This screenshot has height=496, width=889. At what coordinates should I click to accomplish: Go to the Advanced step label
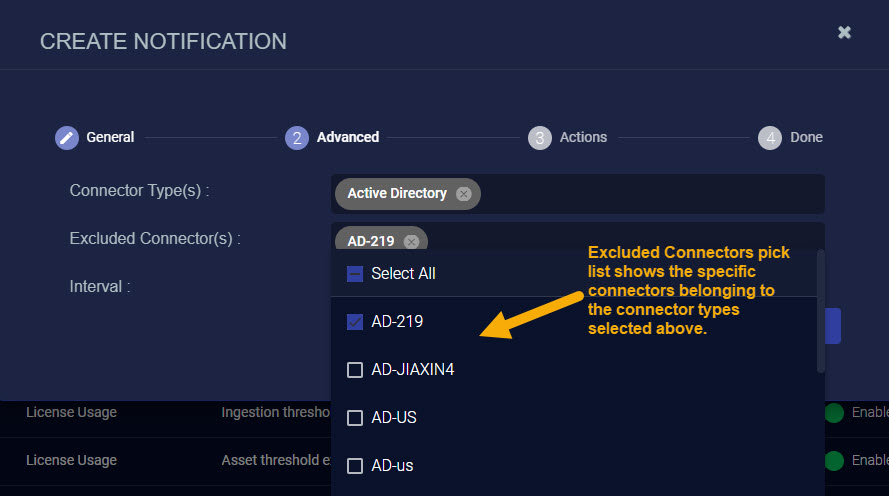(x=348, y=138)
